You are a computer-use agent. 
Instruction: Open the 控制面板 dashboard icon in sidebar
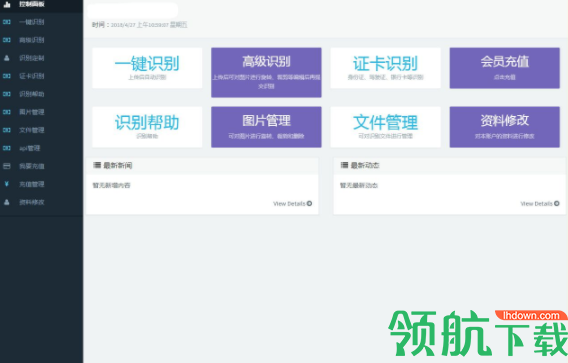(7, 4)
